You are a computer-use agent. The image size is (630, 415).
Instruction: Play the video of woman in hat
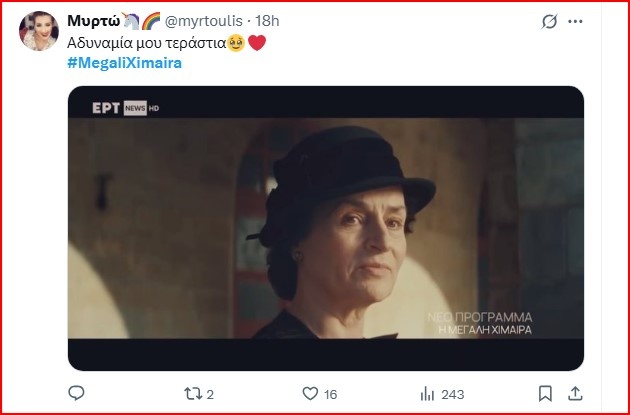(326, 228)
